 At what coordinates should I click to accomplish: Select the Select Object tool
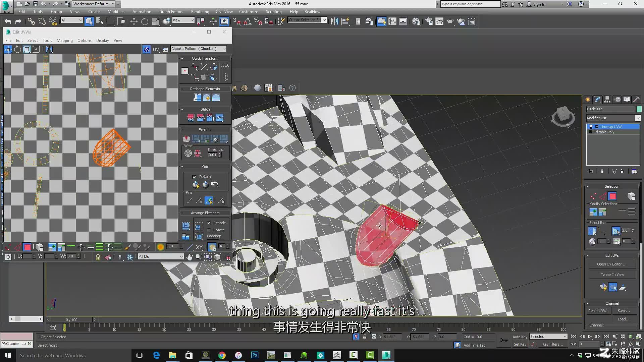pos(89,21)
